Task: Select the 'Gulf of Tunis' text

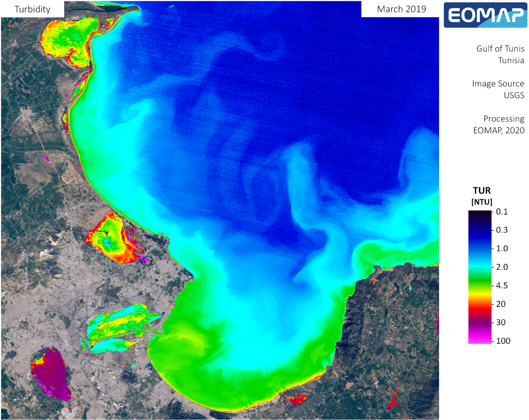Action: 500,49
